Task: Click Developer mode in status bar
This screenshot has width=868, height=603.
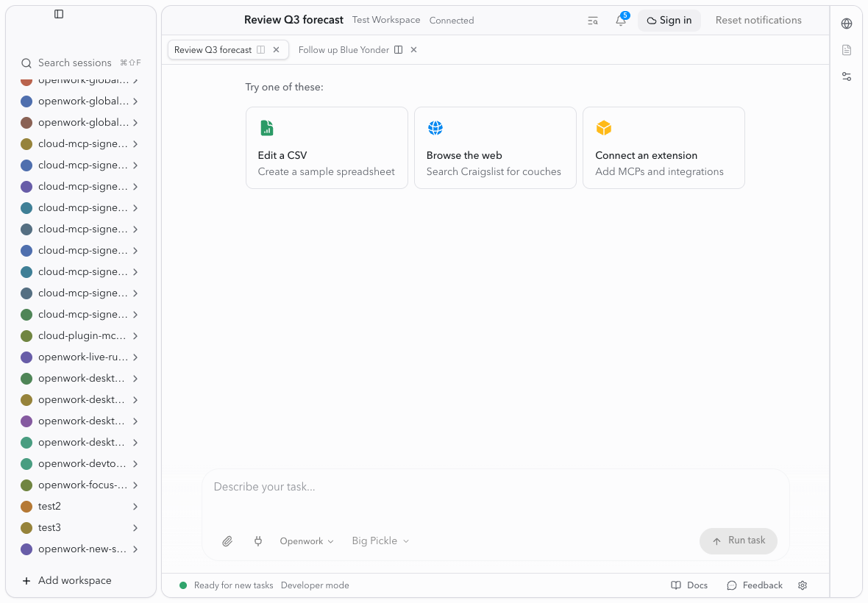Action: 314,585
